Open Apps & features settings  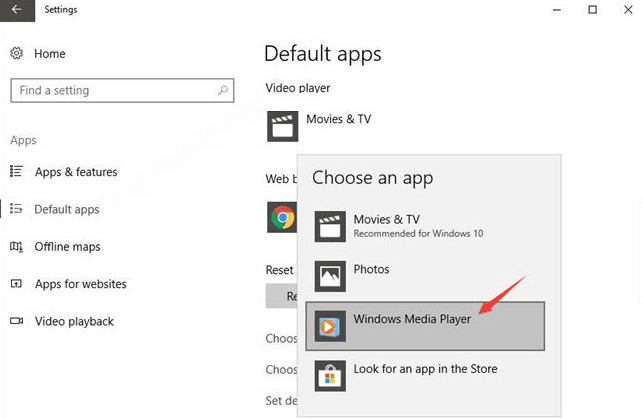(x=76, y=172)
